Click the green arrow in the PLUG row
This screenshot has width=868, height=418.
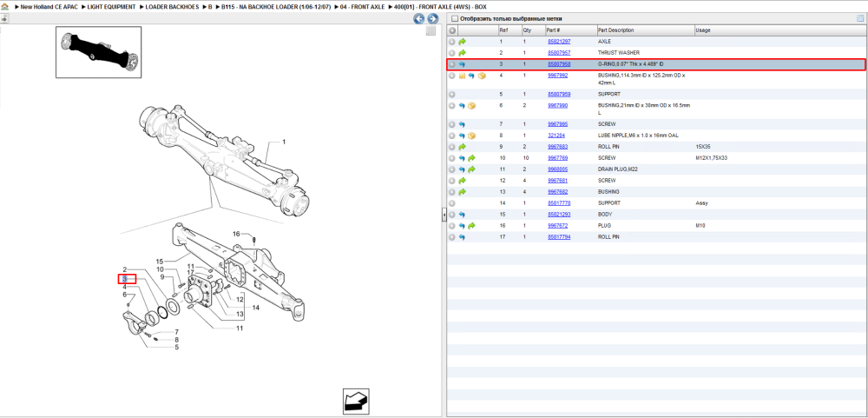coord(471,226)
